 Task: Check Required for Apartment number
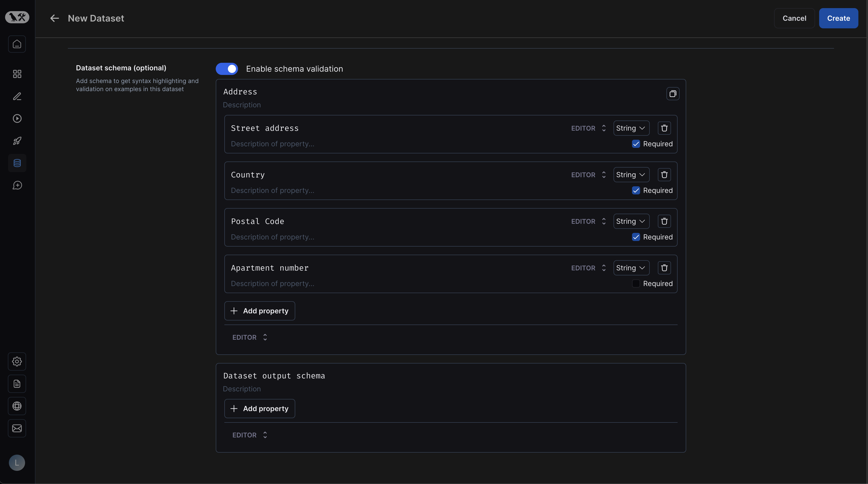[x=636, y=284]
